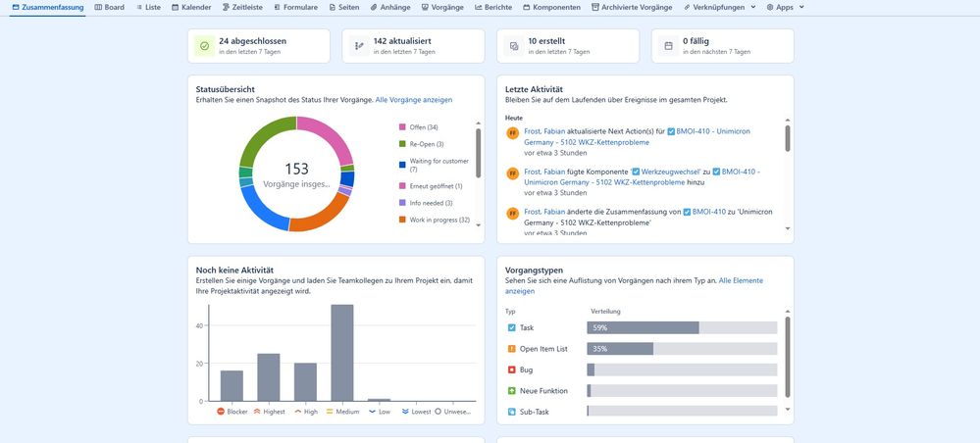
Task: Click the erstellt card icon
Action: click(x=514, y=46)
